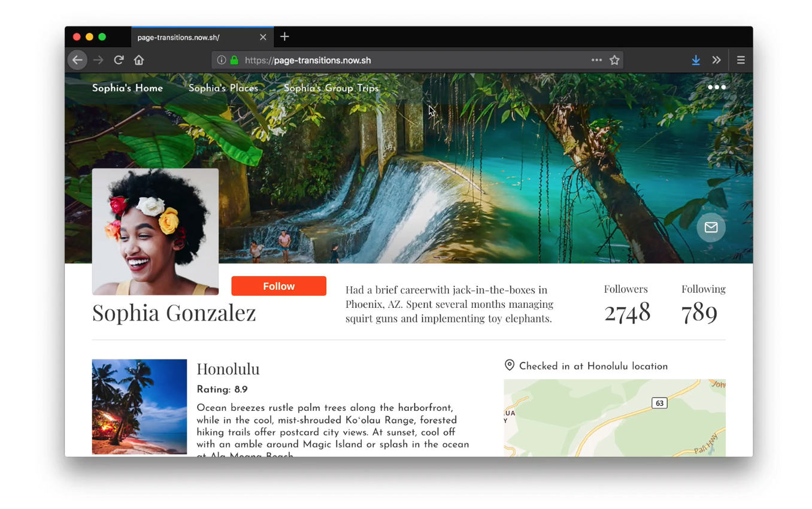812x509 pixels.
Task: Focus the URL address field
Action: 413,60
